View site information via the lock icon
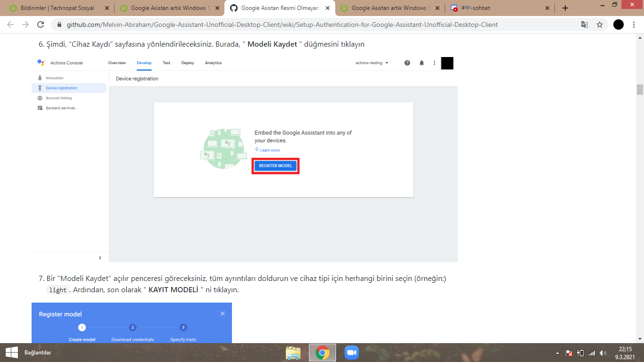This screenshot has height=362, width=644. [59, 25]
